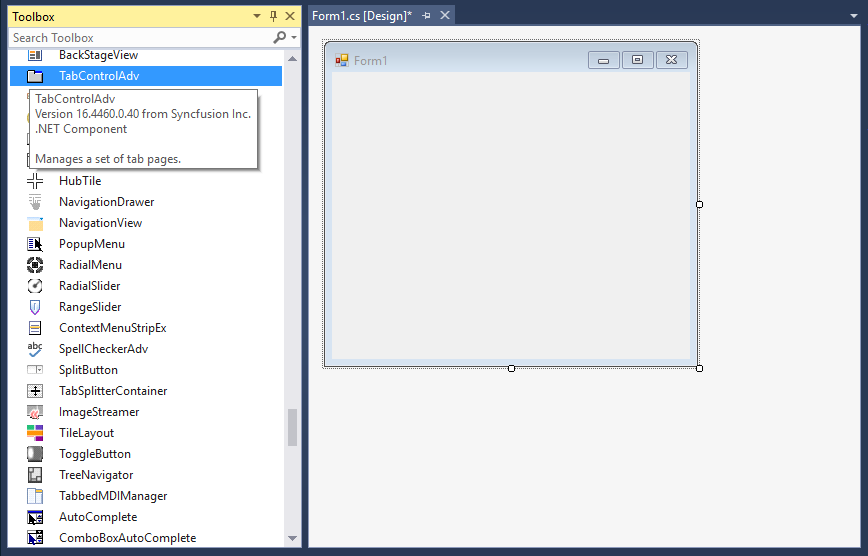Click the RadialMenu circular icon

click(x=35, y=265)
